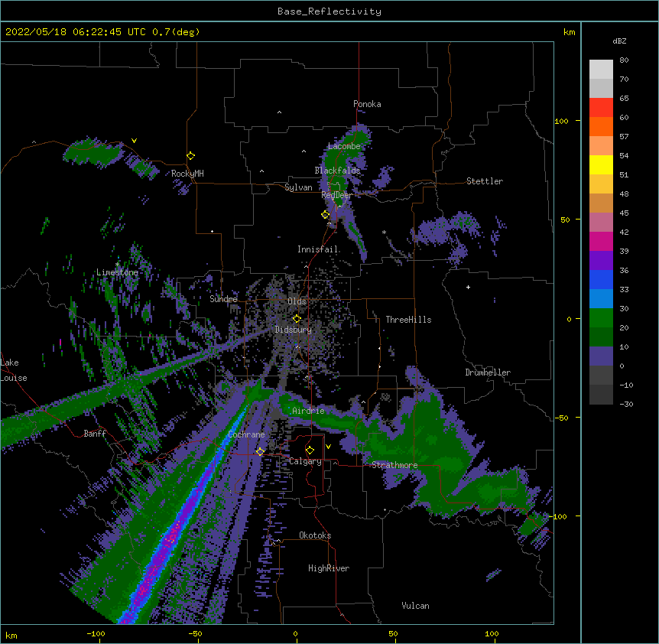Select the yellow diamond marker below Cochrane
Image resolution: width=659 pixels, height=644 pixels.
tap(260, 451)
